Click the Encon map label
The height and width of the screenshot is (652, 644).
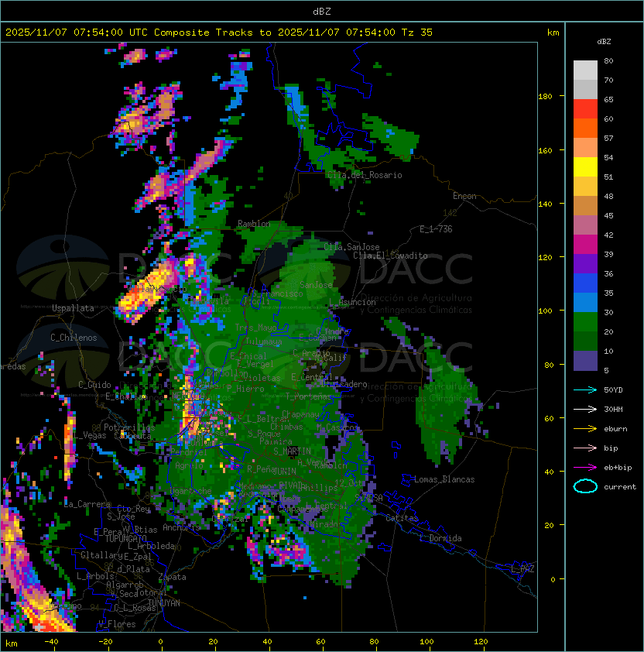click(464, 196)
